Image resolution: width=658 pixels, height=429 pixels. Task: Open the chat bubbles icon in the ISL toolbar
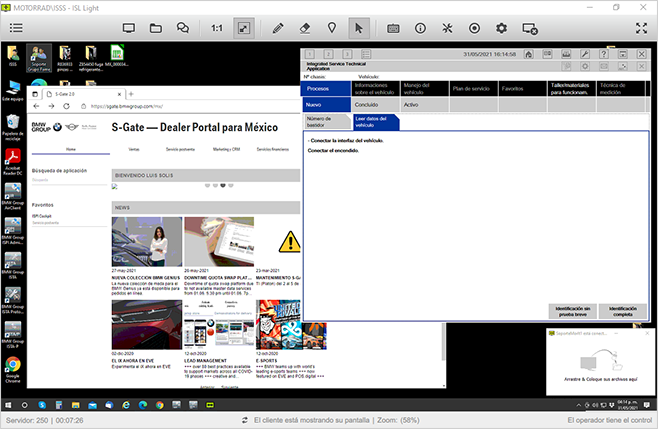(182, 28)
